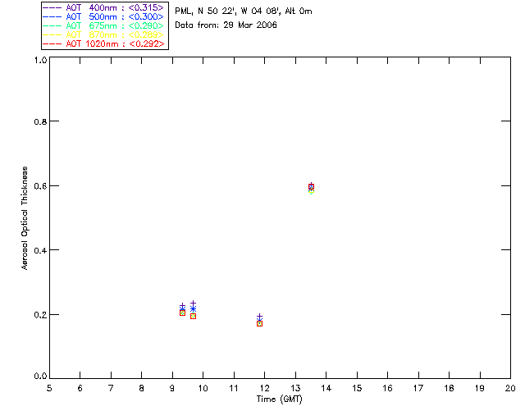The width and height of the screenshot is (525, 420).
Task: Click the red square data point near 13.5 GMT
Action: (x=311, y=187)
